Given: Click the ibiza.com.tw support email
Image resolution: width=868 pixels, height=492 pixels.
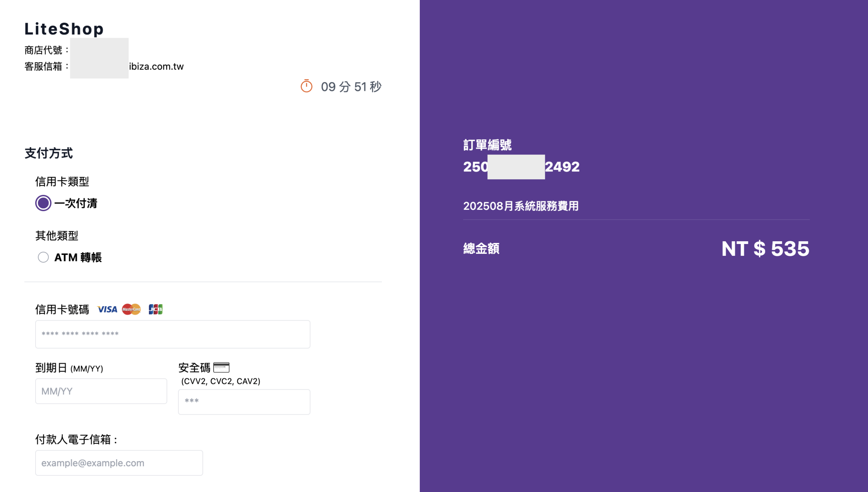Looking at the screenshot, I should (x=156, y=66).
